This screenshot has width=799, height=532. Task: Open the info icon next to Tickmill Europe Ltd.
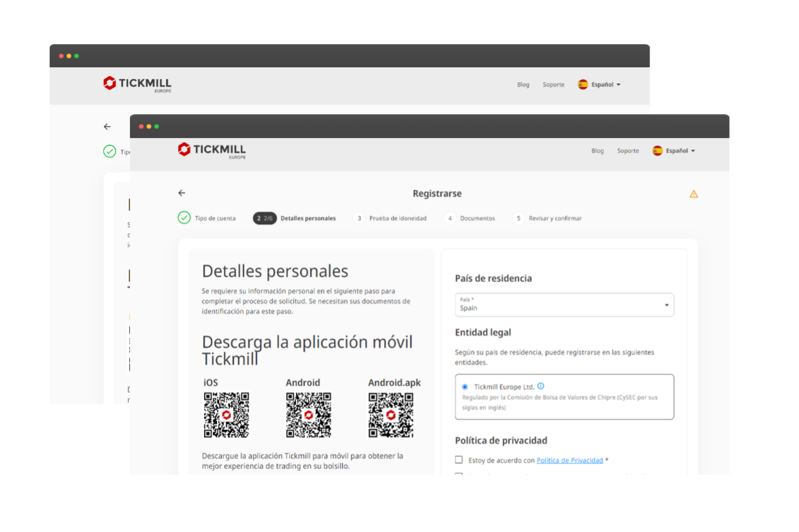tap(541, 387)
